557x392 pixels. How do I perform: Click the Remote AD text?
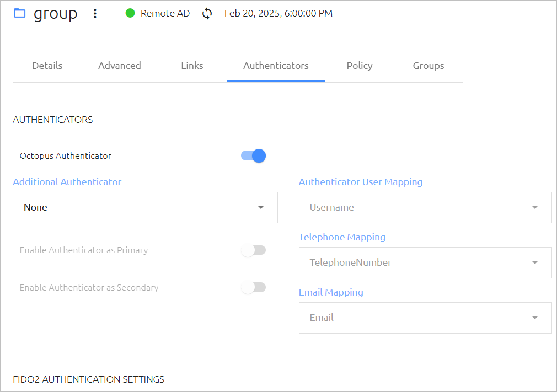click(x=165, y=13)
